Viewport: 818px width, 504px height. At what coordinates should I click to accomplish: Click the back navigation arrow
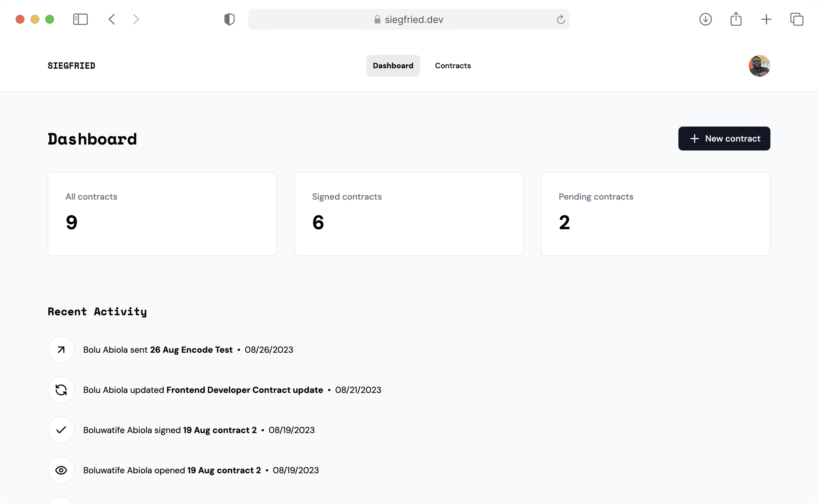tap(112, 19)
